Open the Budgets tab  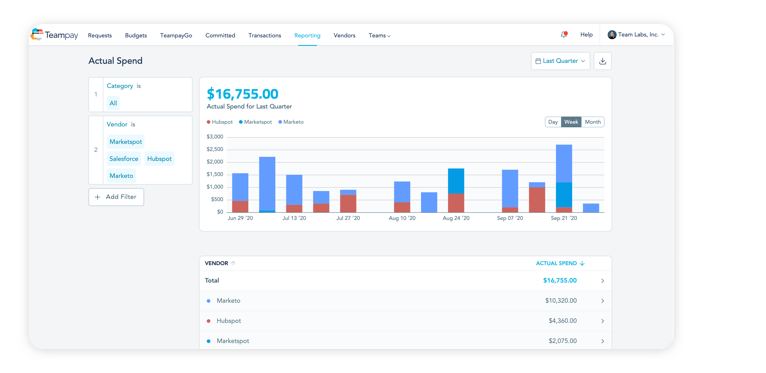click(x=136, y=35)
